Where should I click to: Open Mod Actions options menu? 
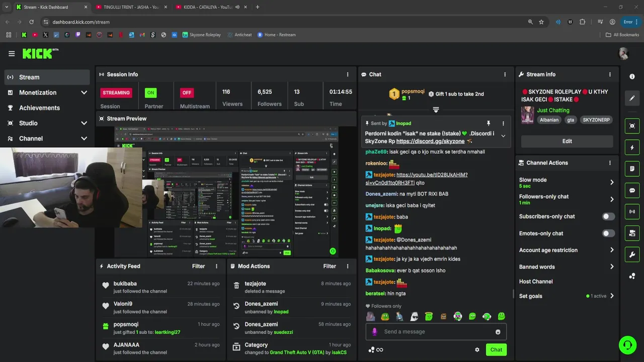point(347,266)
